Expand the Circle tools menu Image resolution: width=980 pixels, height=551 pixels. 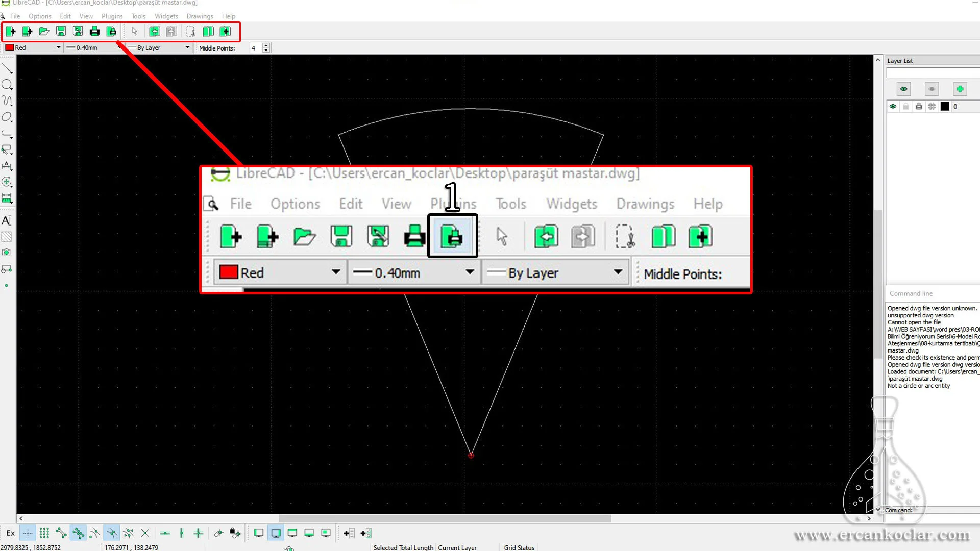coord(7,85)
